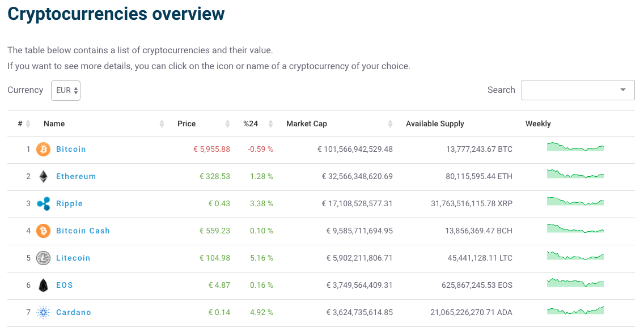This screenshot has width=644, height=332.
Task: View Bitcoin Cash weekly sparkline chart
Action: [575, 228]
